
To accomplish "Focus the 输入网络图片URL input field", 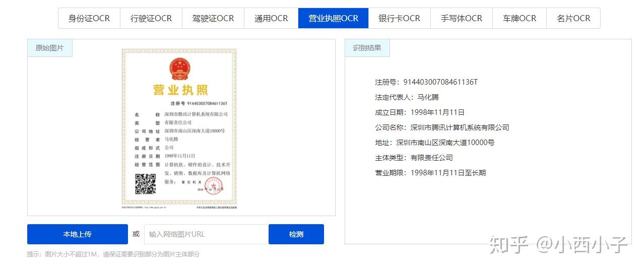I will 206,234.
